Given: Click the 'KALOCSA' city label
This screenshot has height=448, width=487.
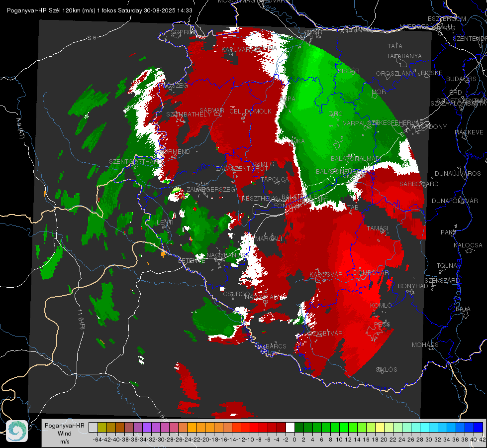Looking at the screenshot, I should (x=468, y=245).
